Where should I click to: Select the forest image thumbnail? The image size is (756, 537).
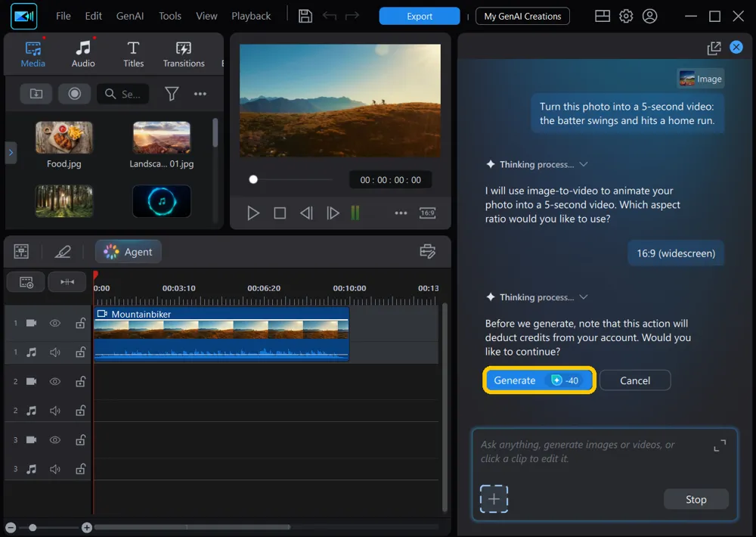(x=64, y=200)
